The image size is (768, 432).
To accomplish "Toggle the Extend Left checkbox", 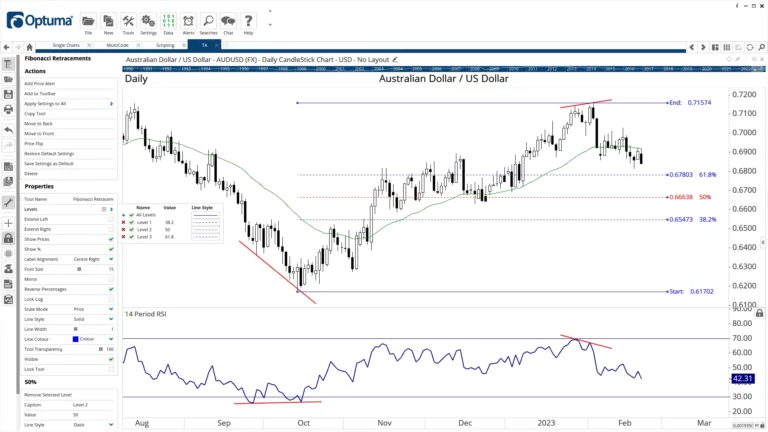I will (x=111, y=219).
